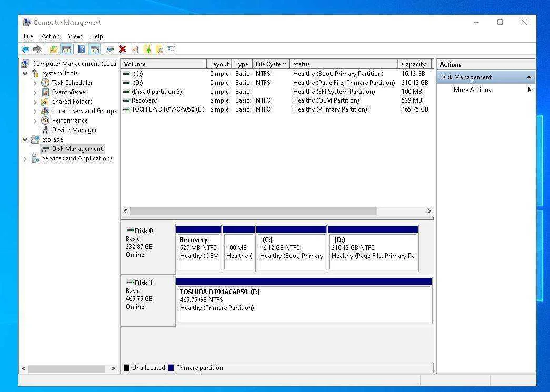This screenshot has height=392, width=550.
Task: Collapse the Disk Management actions section arrow
Action: [x=529, y=77]
